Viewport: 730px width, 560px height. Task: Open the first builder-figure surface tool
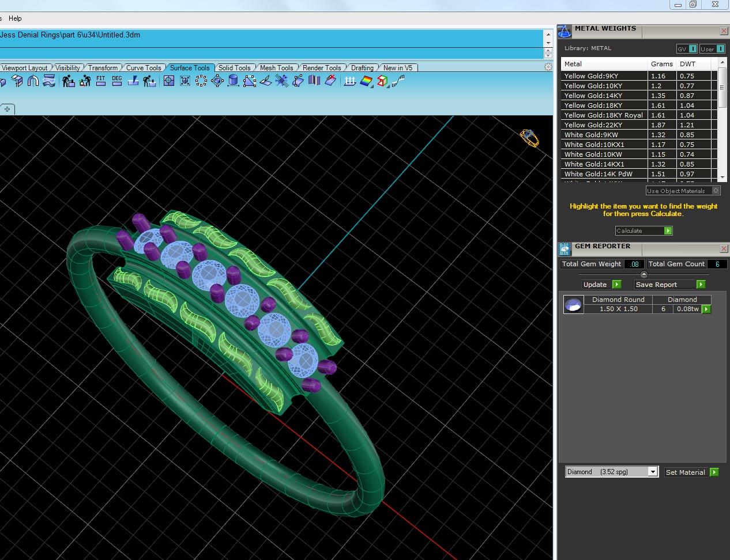(69, 81)
